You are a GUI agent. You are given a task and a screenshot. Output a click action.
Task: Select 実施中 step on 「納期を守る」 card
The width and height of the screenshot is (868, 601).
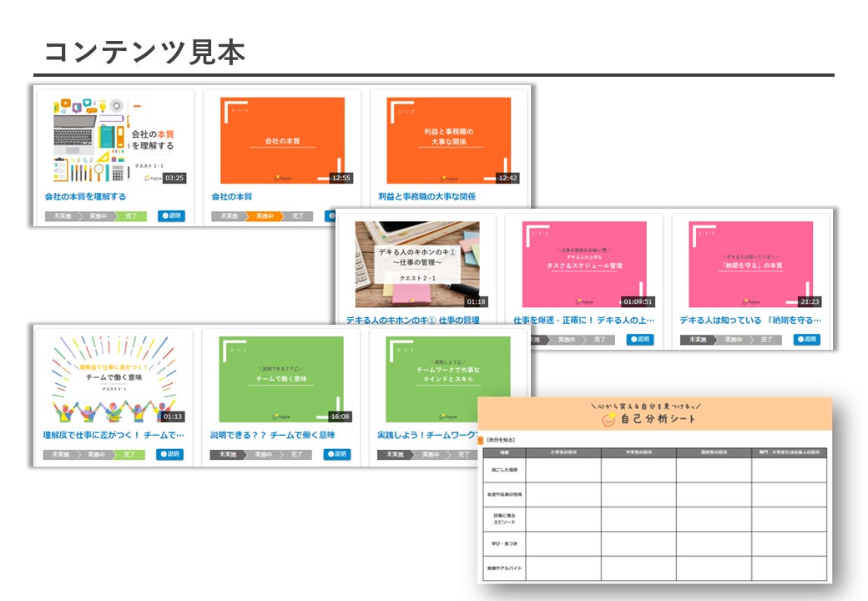tap(734, 340)
